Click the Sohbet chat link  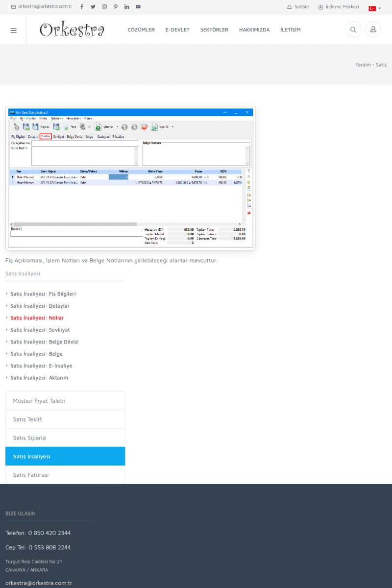coord(298,7)
